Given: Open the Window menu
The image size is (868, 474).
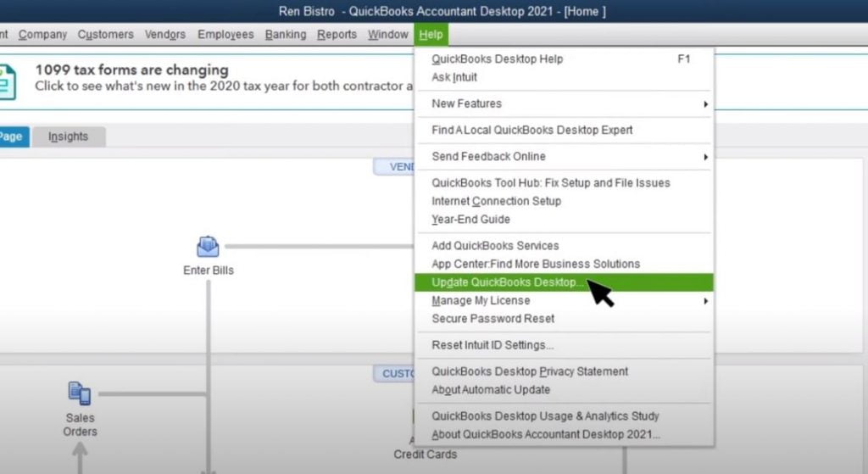Looking at the screenshot, I should point(387,34).
